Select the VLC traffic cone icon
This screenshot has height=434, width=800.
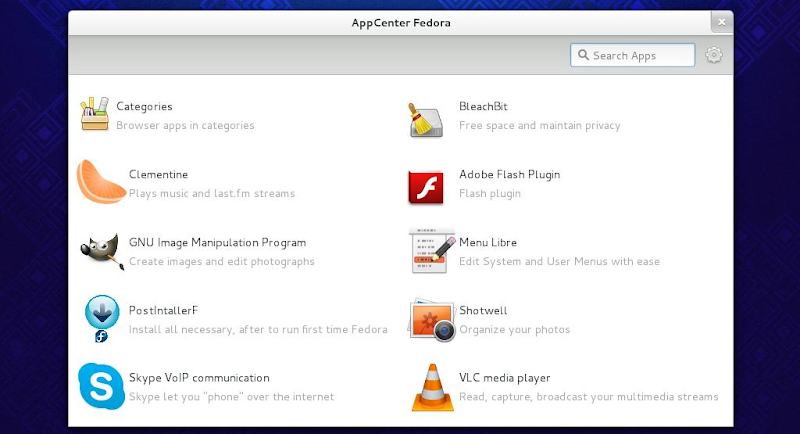click(x=433, y=388)
